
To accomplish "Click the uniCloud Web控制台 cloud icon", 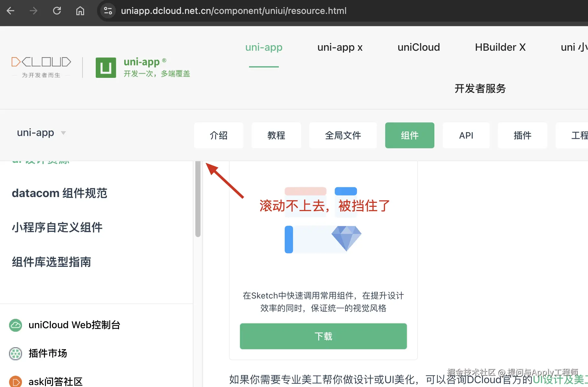I will (x=15, y=325).
